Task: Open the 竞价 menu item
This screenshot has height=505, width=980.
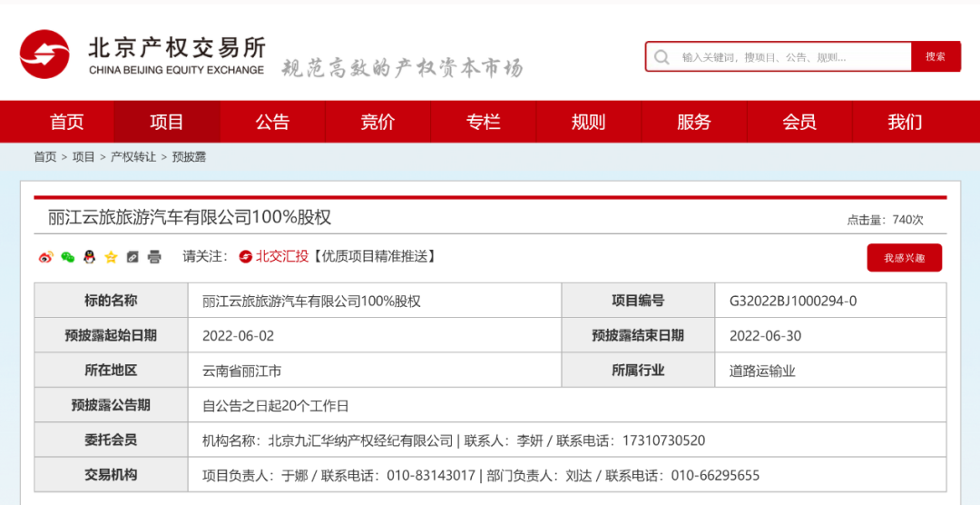Action: pos(377,122)
